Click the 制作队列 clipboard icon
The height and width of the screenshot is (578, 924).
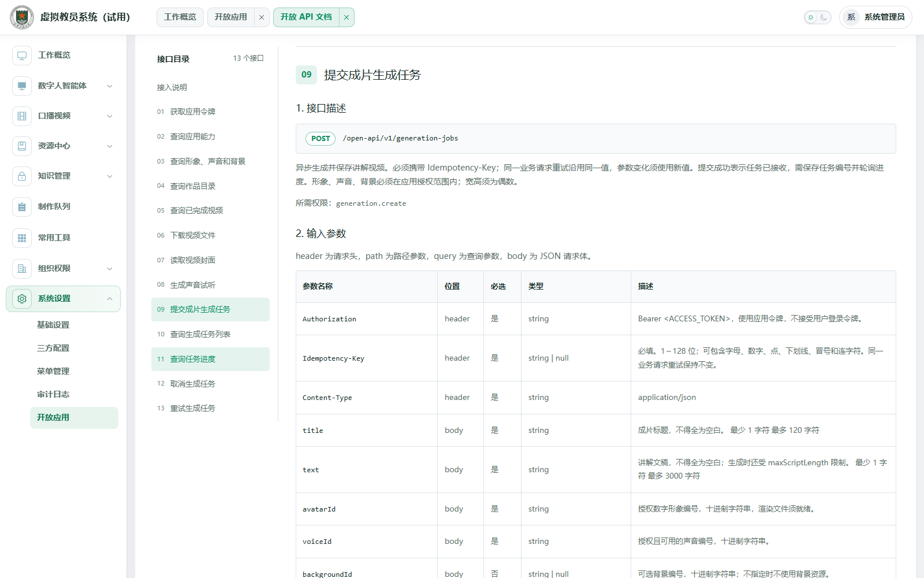[22, 207]
